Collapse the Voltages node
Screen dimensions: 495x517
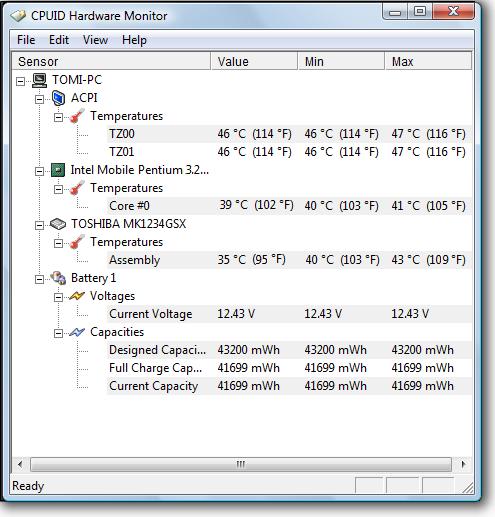point(58,297)
